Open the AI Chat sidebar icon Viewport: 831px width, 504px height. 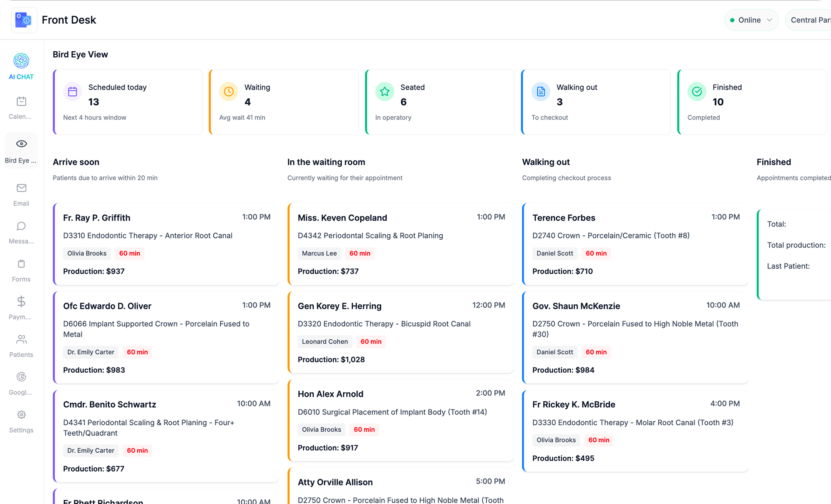tap(21, 61)
